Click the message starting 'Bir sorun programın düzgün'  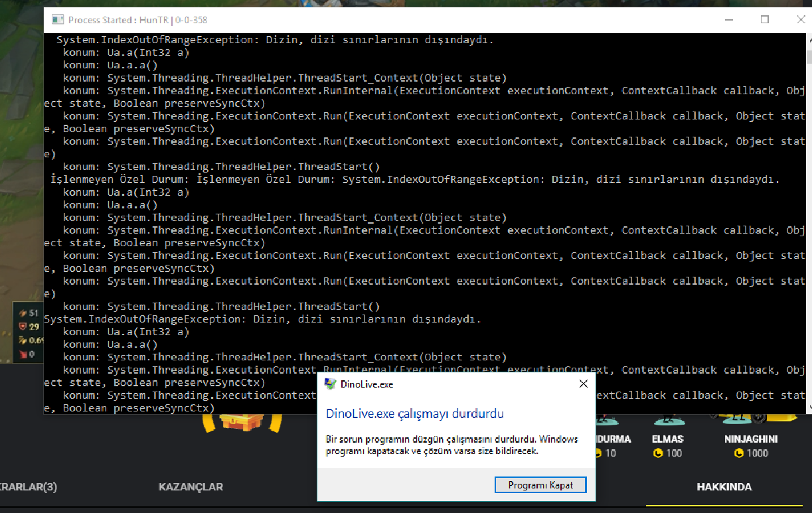coord(452,445)
